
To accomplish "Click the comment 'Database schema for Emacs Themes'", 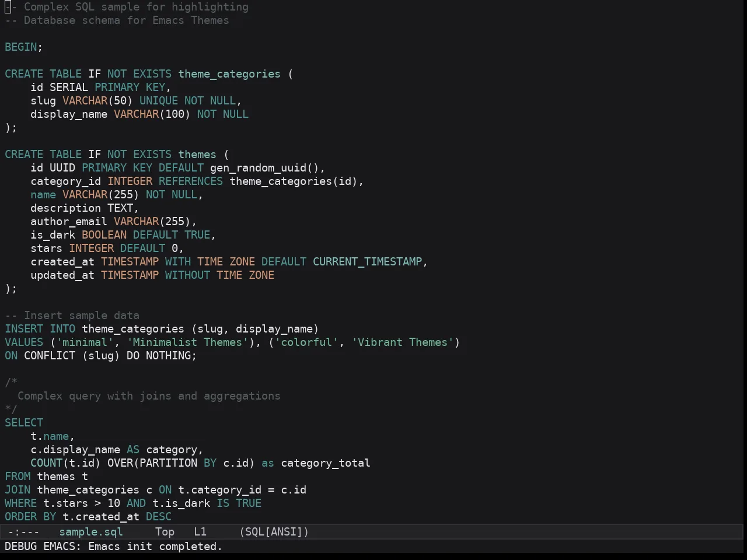I will [127, 20].
